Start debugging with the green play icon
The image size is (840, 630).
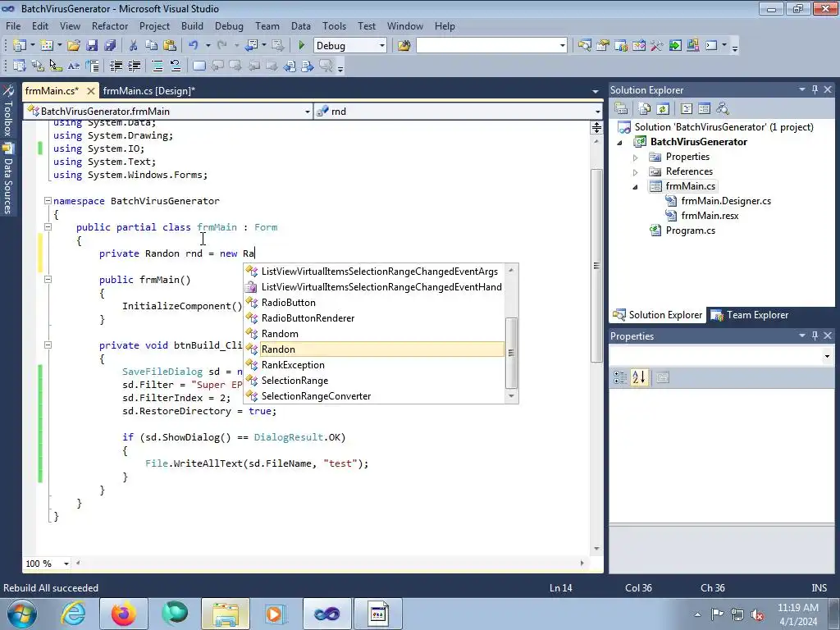pyautogui.click(x=301, y=46)
